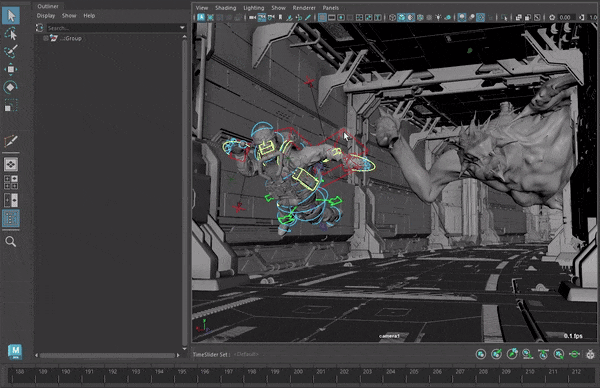Image resolution: width=600 pixels, height=388 pixels.
Task: Expand the Group node in Outliner
Action: coord(46,38)
